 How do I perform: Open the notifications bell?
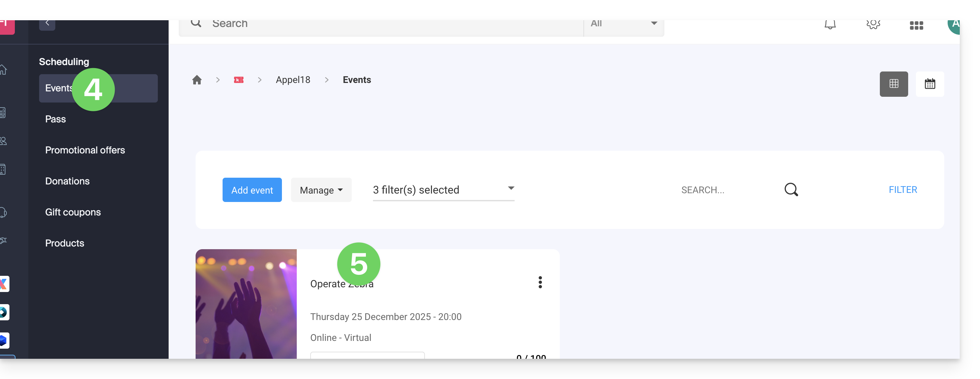pos(830,25)
